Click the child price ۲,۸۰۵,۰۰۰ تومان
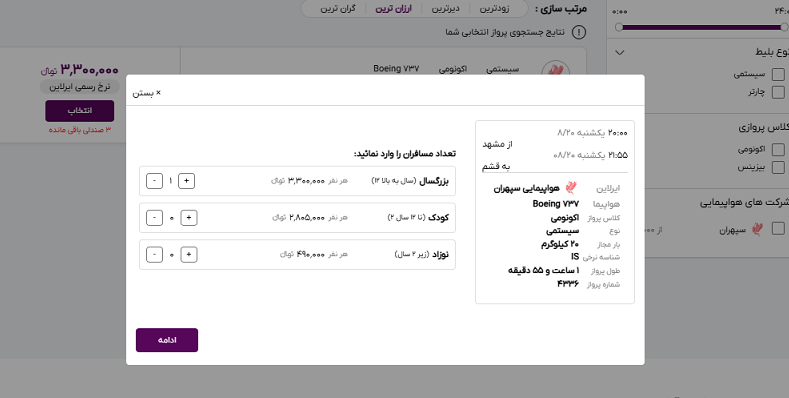The image size is (789, 398). click(299, 217)
